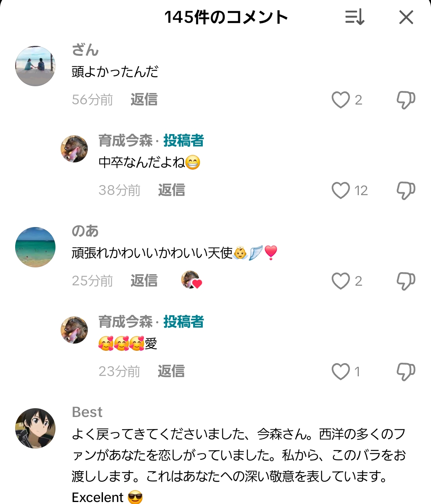Screen dimensions: 431x504
Task: Tap 返信 under the 中卒なんだよね reply
Action: coord(171,190)
